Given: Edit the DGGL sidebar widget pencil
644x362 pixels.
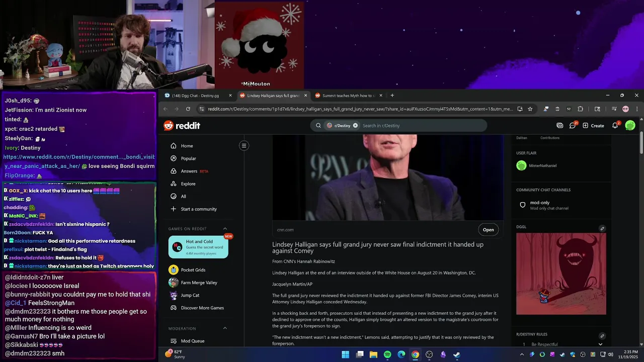Looking at the screenshot, I should 602,229.
